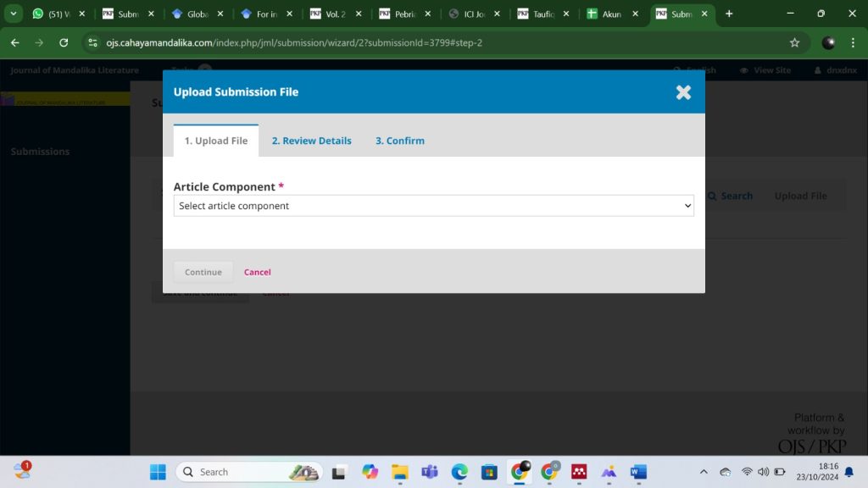Open the Article Component dropdown
Screen dimensions: 868x488
433,206
